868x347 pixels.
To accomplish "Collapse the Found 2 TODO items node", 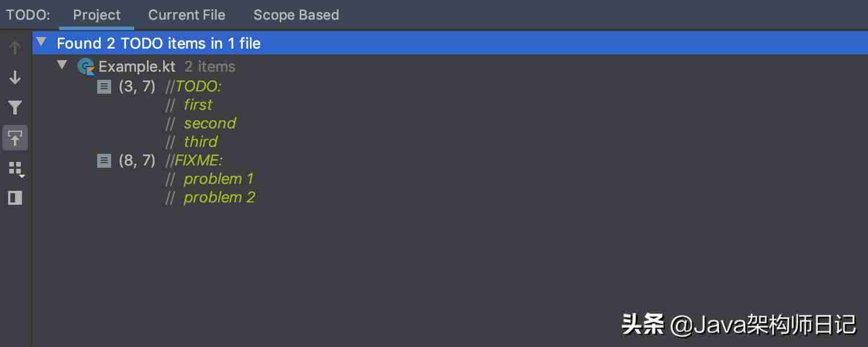I will (x=41, y=42).
